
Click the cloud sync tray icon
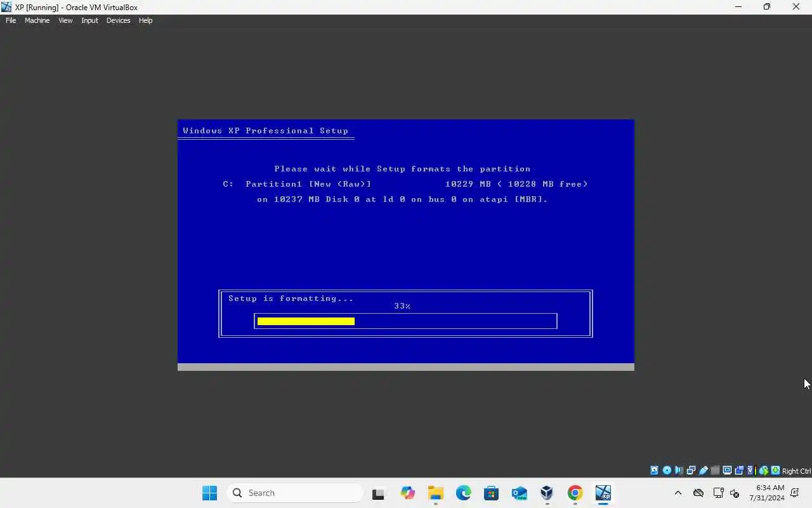pos(698,493)
